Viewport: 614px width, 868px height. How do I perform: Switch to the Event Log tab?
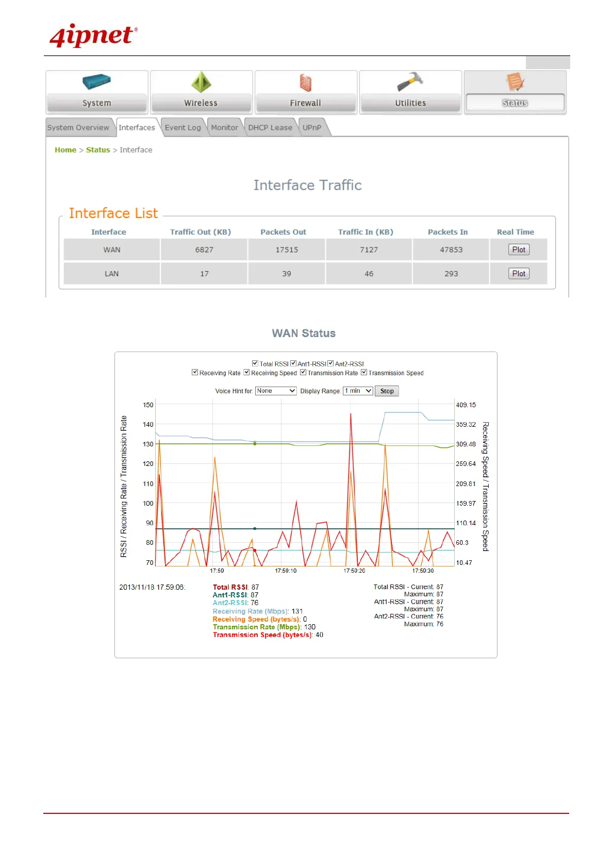click(x=182, y=127)
